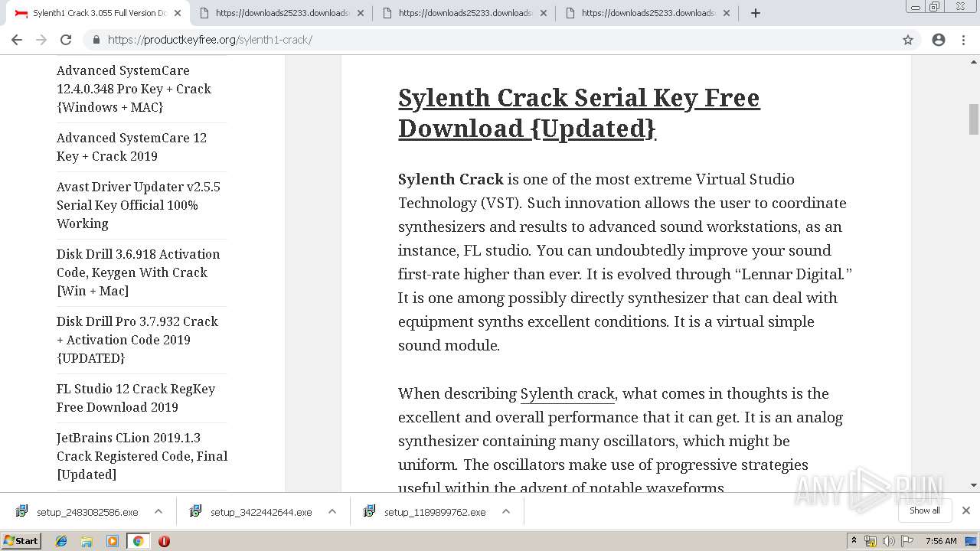Viewport: 980px width, 551px height.
Task: Open FL Studio 12 Crack RegKey link
Action: pyautogui.click(x=136, y=398)
